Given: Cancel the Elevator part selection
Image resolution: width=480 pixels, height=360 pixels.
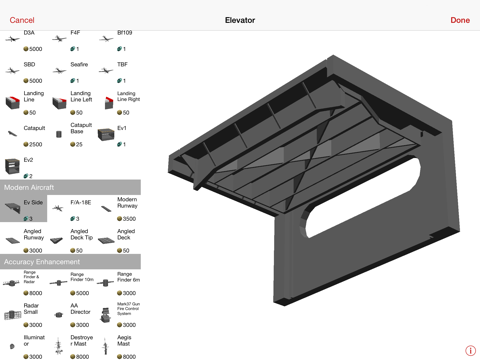Looking at the screenshot, I should click(x=22, y=20).
